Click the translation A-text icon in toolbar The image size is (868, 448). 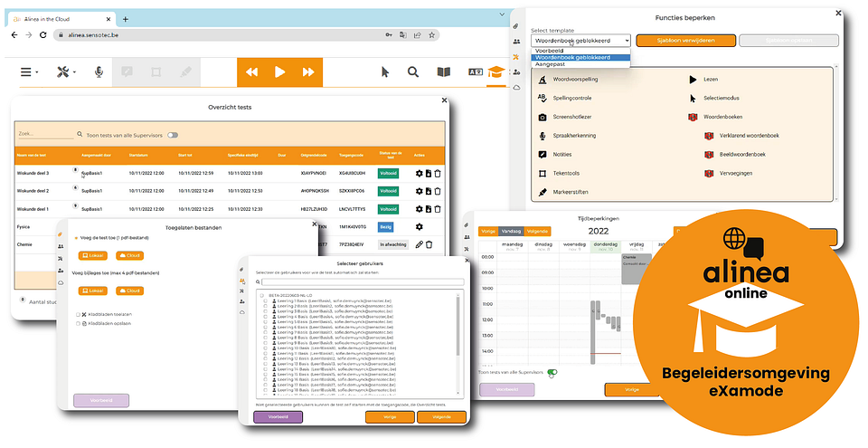(x=476, y=72)
